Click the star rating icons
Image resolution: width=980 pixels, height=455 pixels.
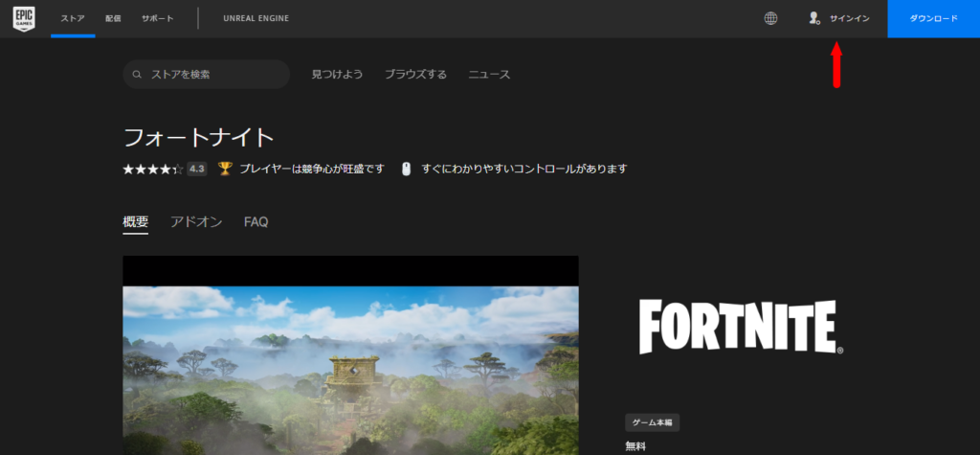tap(153, 169)
